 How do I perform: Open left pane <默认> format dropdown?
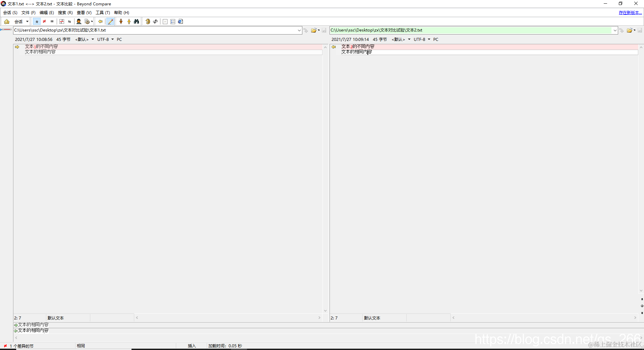pos(85,40)
